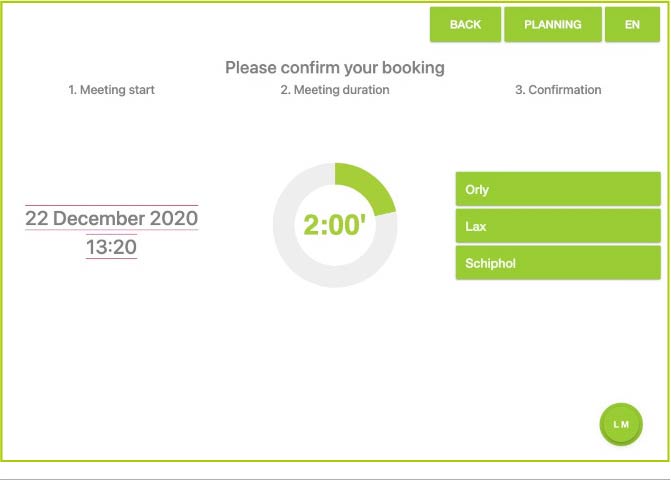Book the Orly room
This screenshot has width=671, height=480.
558,189
